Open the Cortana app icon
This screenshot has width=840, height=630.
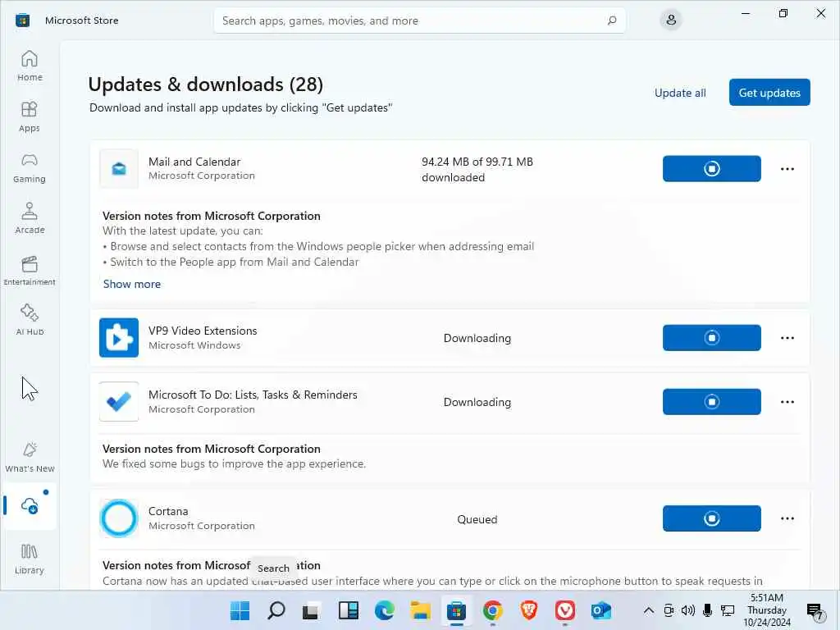coord(119,518)
